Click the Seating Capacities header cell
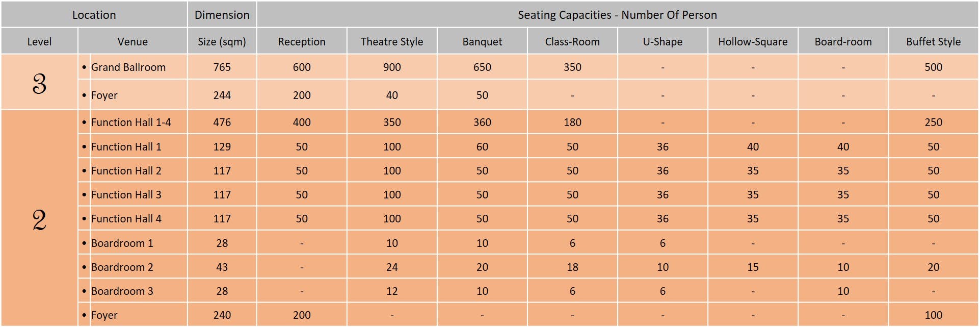This screenshot has height=329, width=980. click(x=617, y=14)
